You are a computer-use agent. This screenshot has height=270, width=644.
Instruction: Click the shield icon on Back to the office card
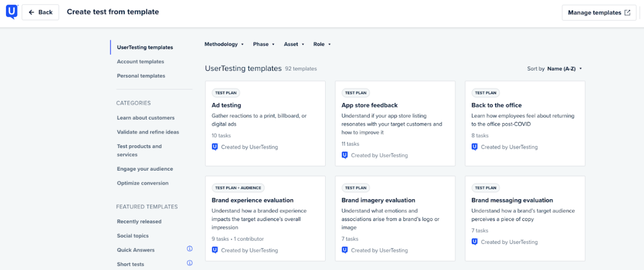pyautogui.click(x=475, y=147)
